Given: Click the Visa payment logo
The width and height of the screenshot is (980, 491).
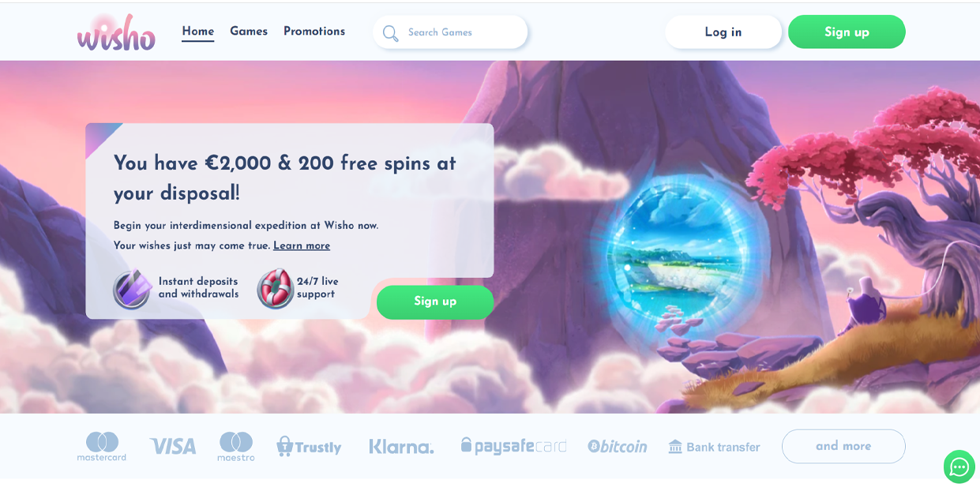Looking at the screenshot, I should pyautogui.click(x=173, y=447).
